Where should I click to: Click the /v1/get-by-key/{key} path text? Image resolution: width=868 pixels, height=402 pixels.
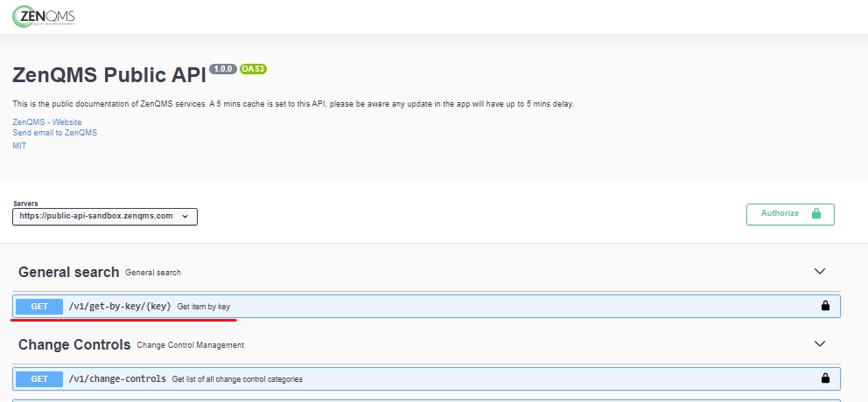click(x=120, y=306)
